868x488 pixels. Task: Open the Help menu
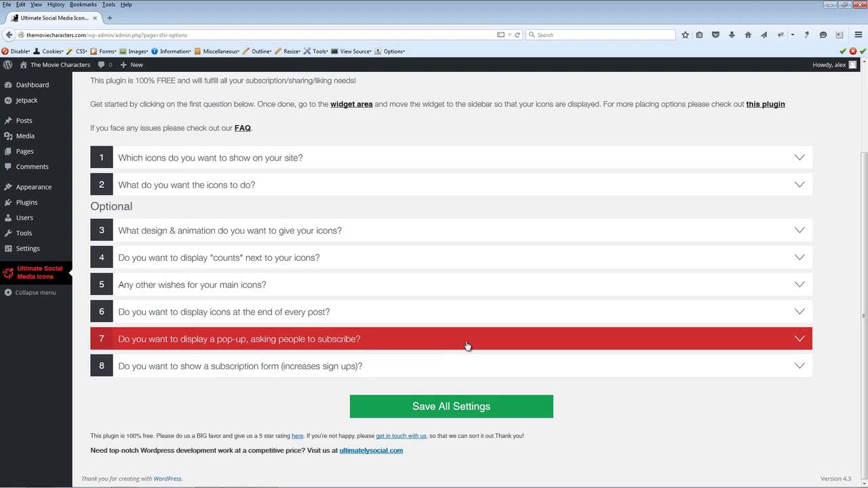pos(126,4)
